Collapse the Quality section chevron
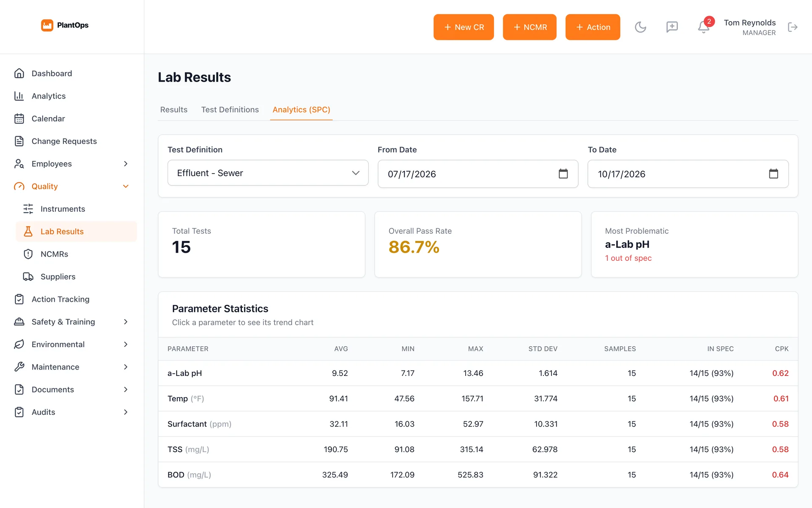The height and width of the screenshot is (508, 812). coord(126,186)
